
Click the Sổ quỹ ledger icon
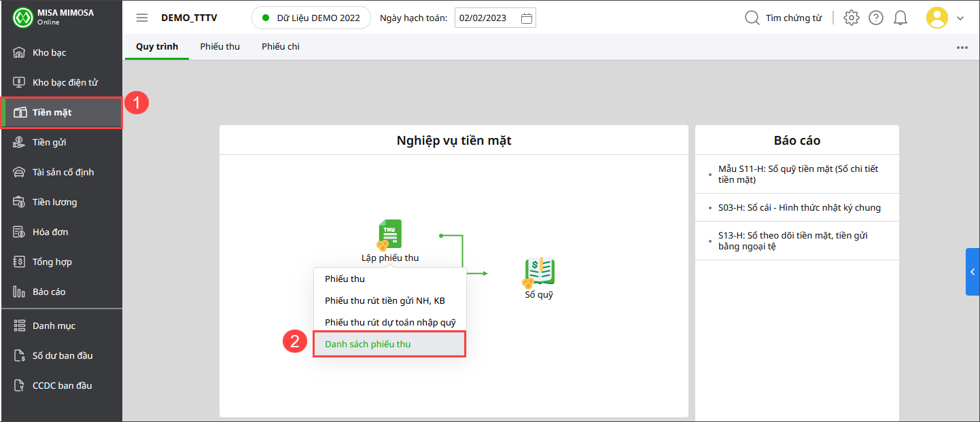pyautogui.click(x=539, y=272)
